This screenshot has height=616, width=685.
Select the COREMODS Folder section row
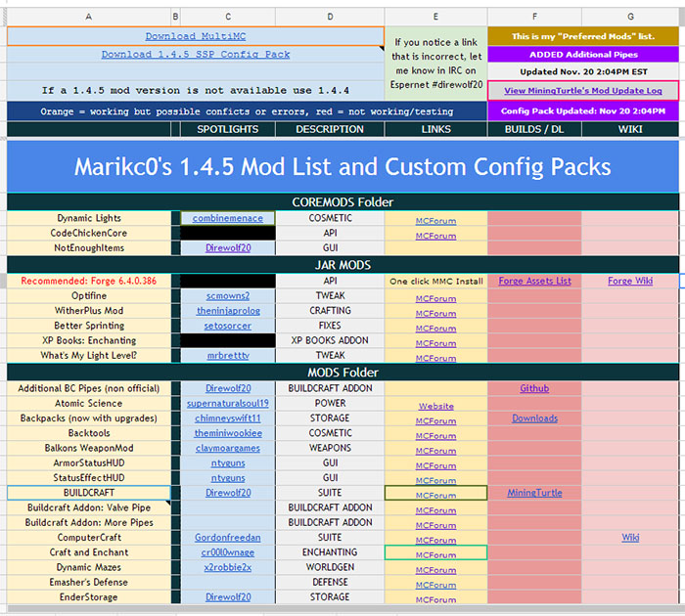coord(342,202)
